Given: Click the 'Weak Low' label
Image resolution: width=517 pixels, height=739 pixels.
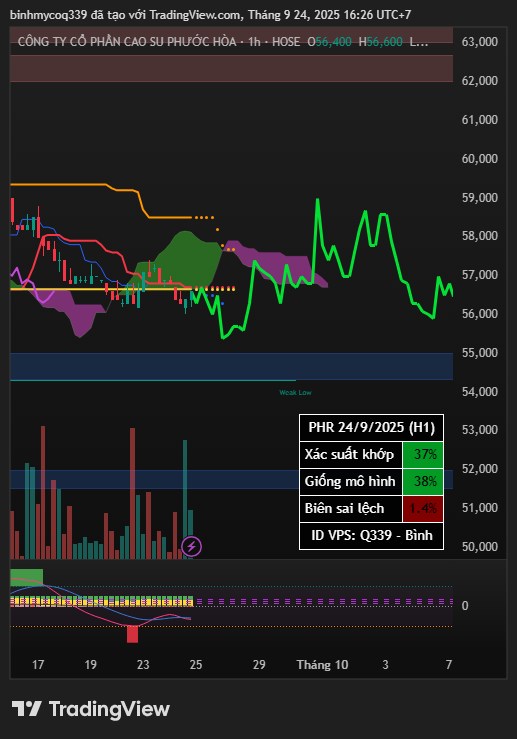Looking at the screenshot, I should point(295,392).
